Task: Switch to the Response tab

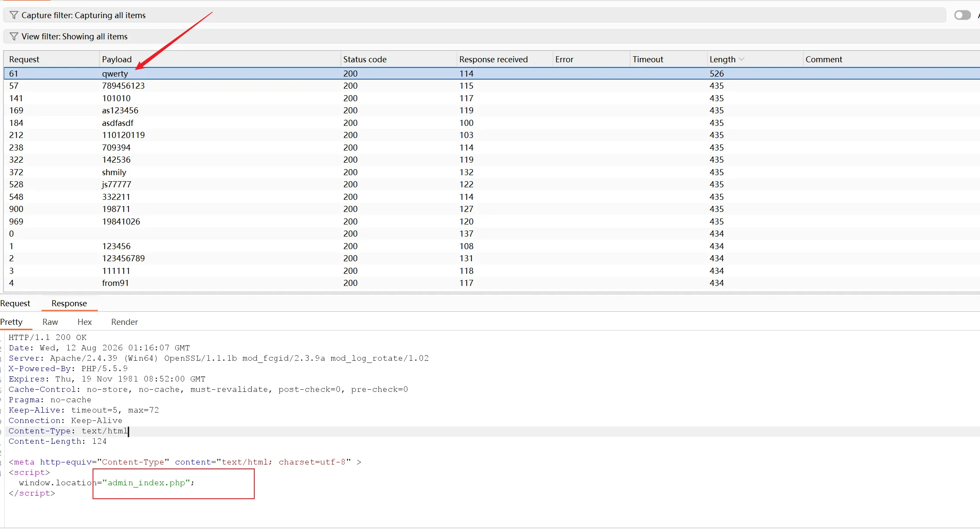Action: pyautogui.click(x=69, y=303)
